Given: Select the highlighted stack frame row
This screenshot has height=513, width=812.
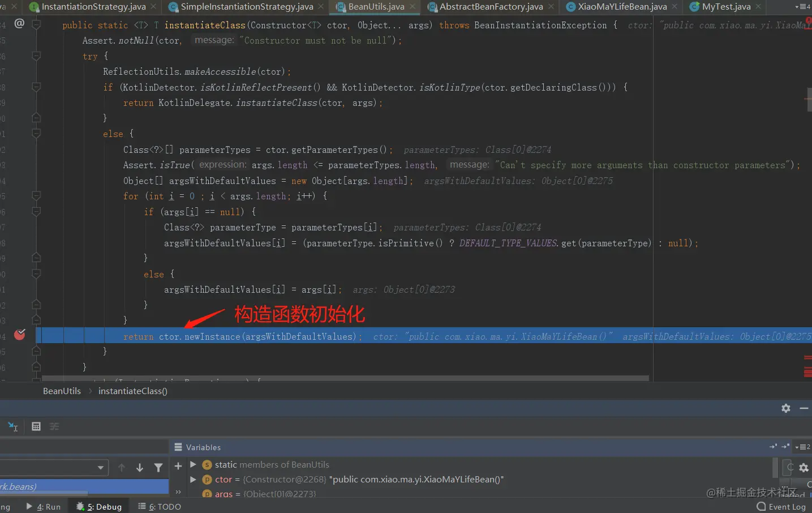Looking at the screenshot, I should pos(84,486).
